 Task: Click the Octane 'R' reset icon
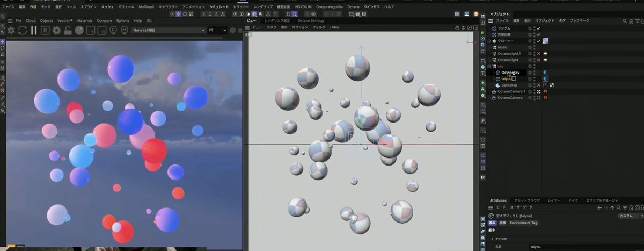45,31
